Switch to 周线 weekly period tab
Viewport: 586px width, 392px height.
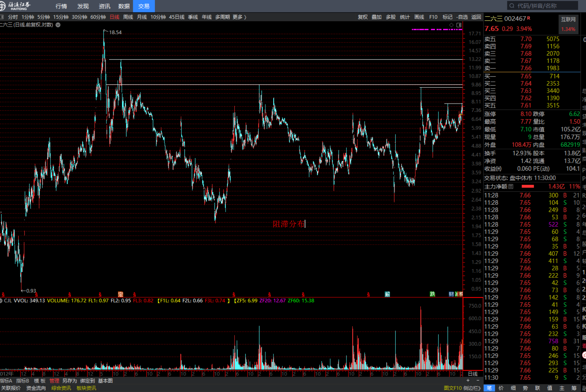click(128, 17)
